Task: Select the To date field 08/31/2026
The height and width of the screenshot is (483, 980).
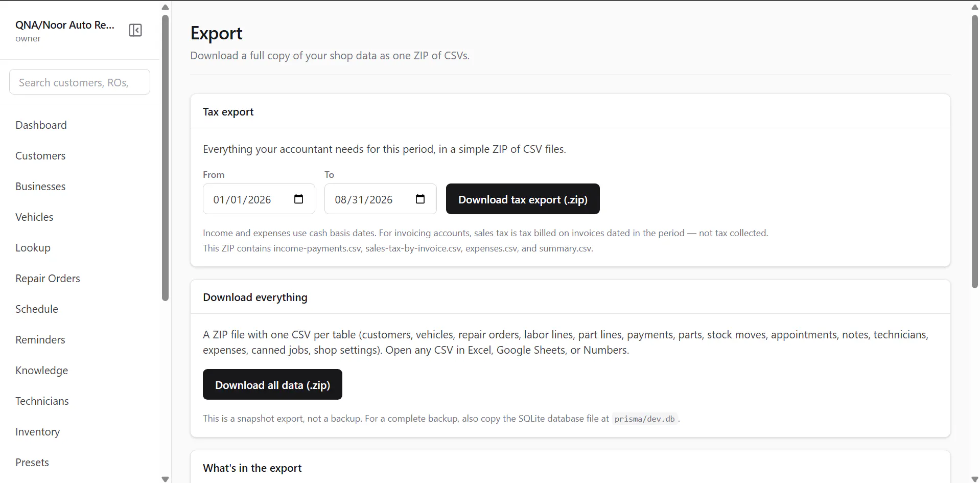Action: 381,199
